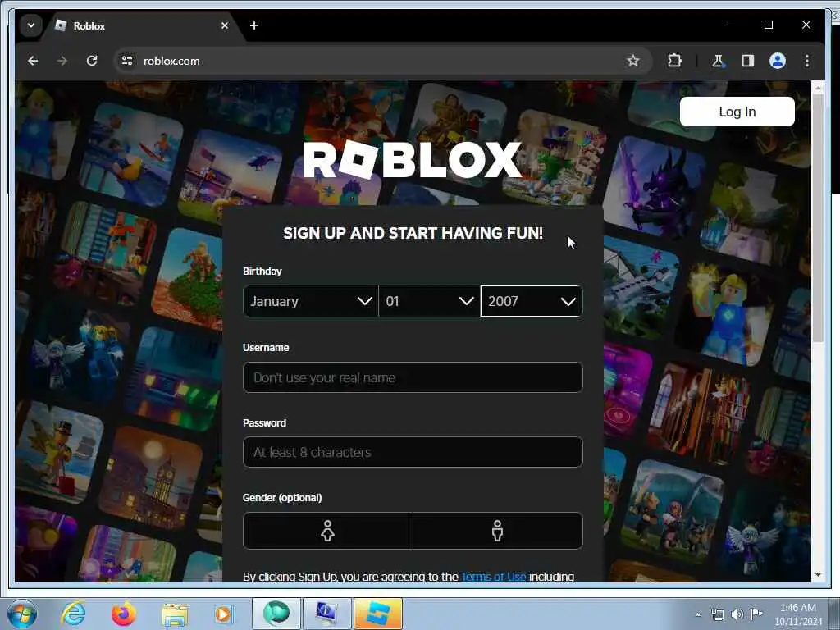Maximize the browser window
The image size is (840, 630).
tap(768, 25)
